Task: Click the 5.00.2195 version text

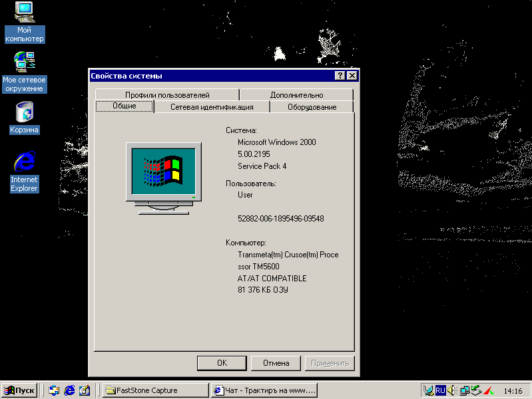Action: pyautogui.click(x=254, y=154)
